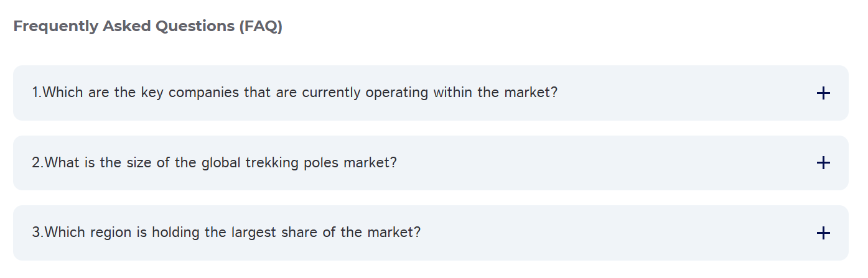Click '(FAQ)' in the section heading
Image resolution: width=868 pixels, height=278 pixels.
pyautogui.click(x=260, y=27)
